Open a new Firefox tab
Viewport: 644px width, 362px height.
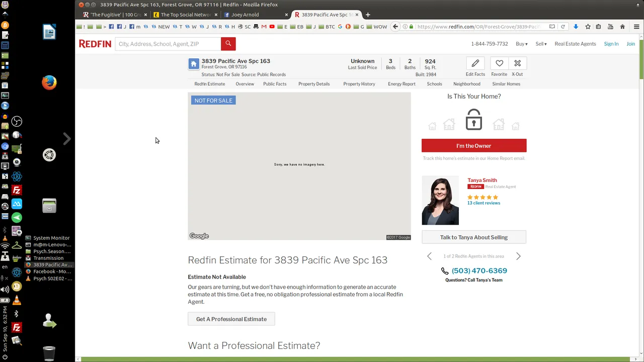(368, 15)
